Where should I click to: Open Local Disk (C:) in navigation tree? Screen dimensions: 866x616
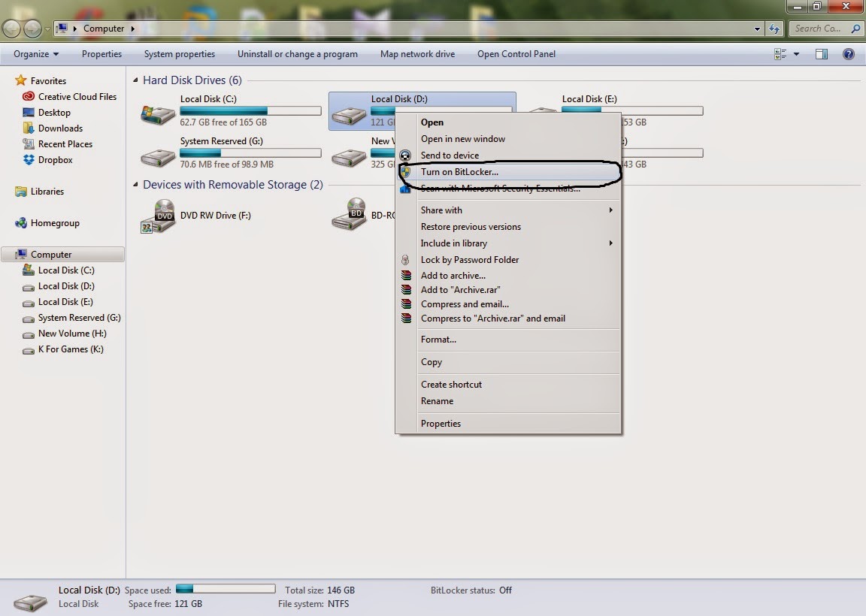pyautogui.click(x=59, y=270)
